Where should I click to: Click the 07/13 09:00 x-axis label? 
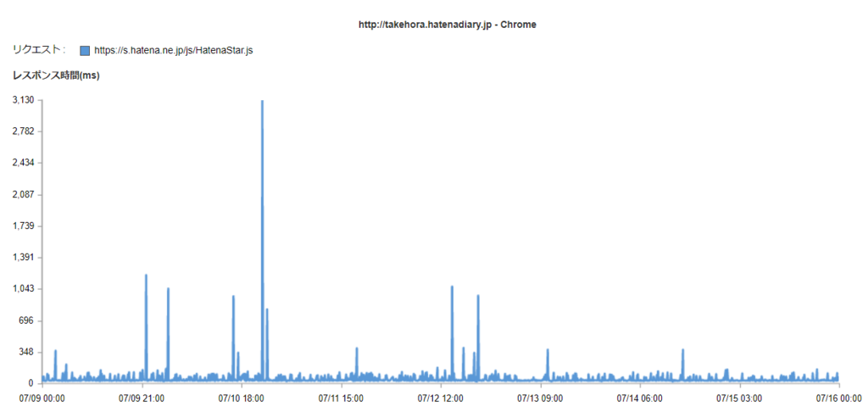[540, 398]
